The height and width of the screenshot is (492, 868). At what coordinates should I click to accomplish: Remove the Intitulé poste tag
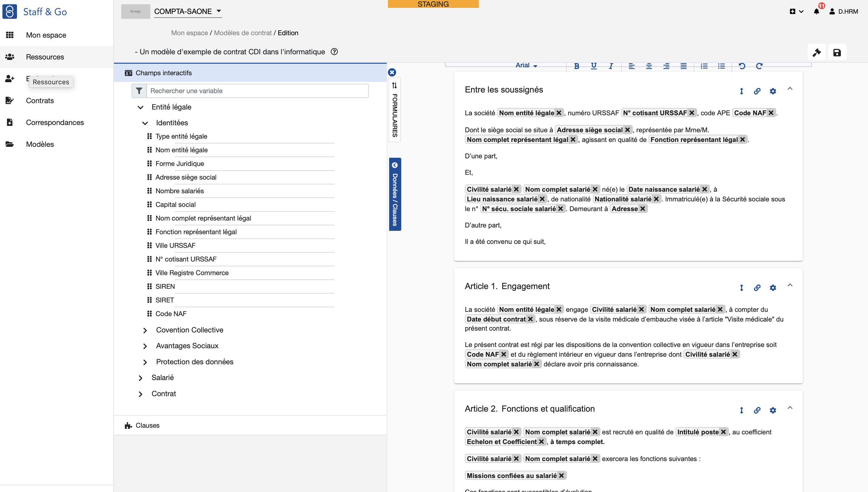pyautogui.click(x=723, y=432)
